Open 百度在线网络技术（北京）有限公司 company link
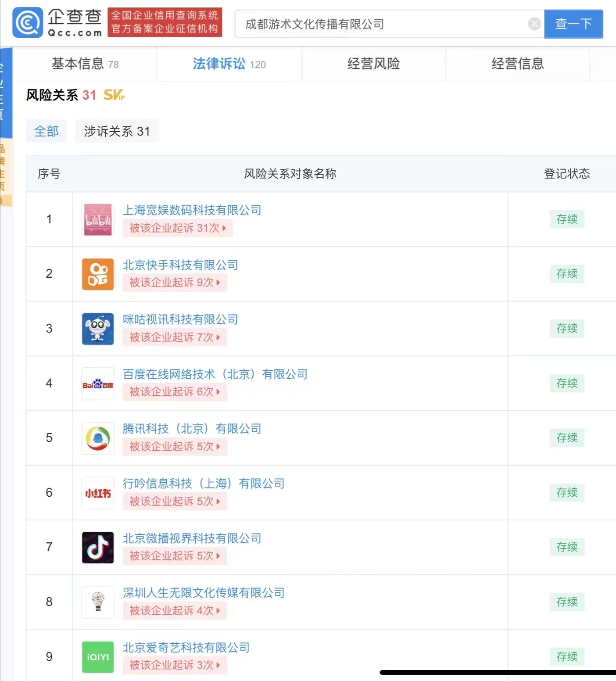 tap(215, 374)
